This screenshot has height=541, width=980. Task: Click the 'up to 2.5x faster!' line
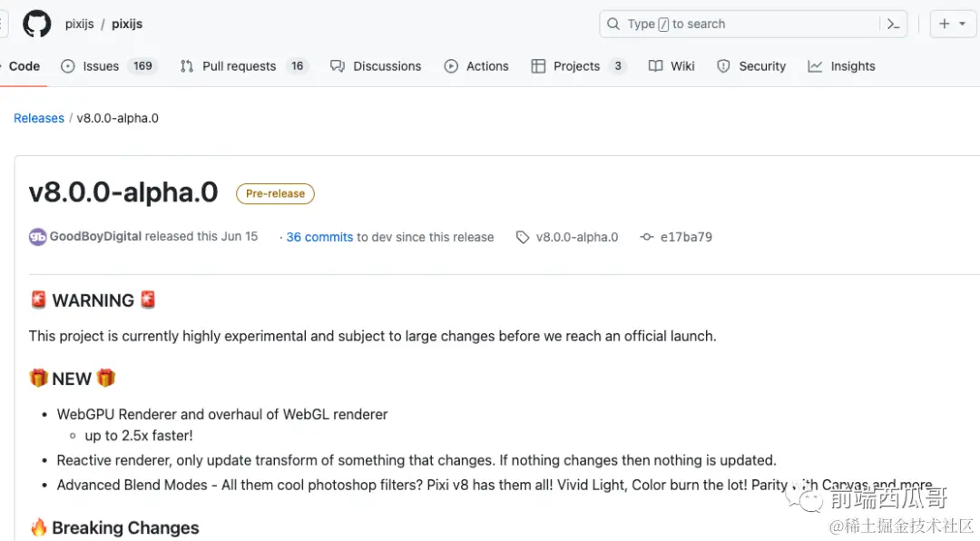[x=139, y=436]
